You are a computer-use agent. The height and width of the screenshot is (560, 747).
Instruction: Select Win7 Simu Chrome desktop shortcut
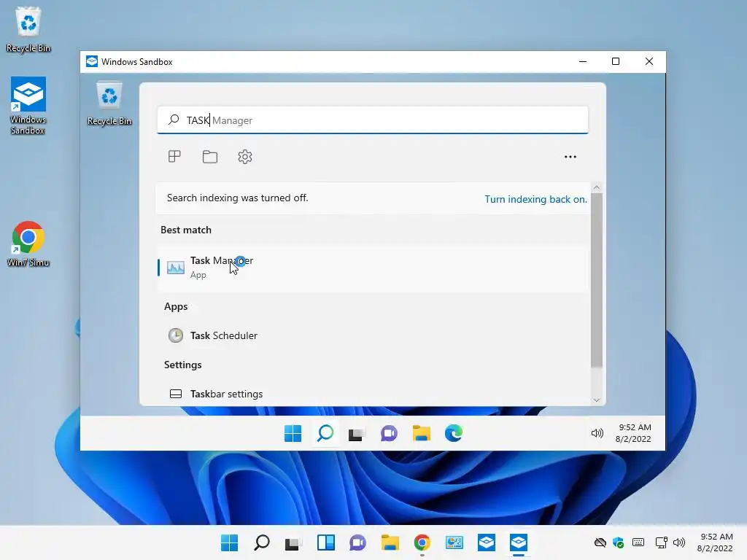click(28, 244)
